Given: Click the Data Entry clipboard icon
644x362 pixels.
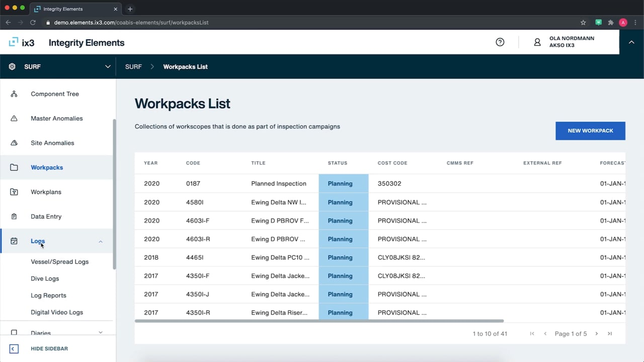Looking at the screenshot, I should [x=14, y=217].
